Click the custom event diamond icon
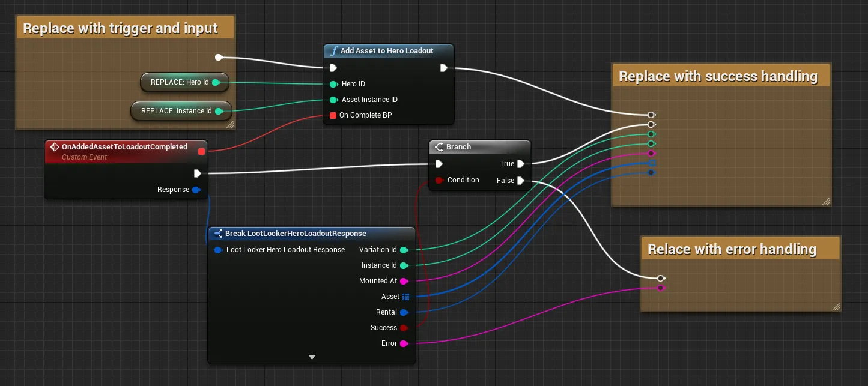This screenshot has height=386, width=868. pyautogui.click(x=55, y=147)
